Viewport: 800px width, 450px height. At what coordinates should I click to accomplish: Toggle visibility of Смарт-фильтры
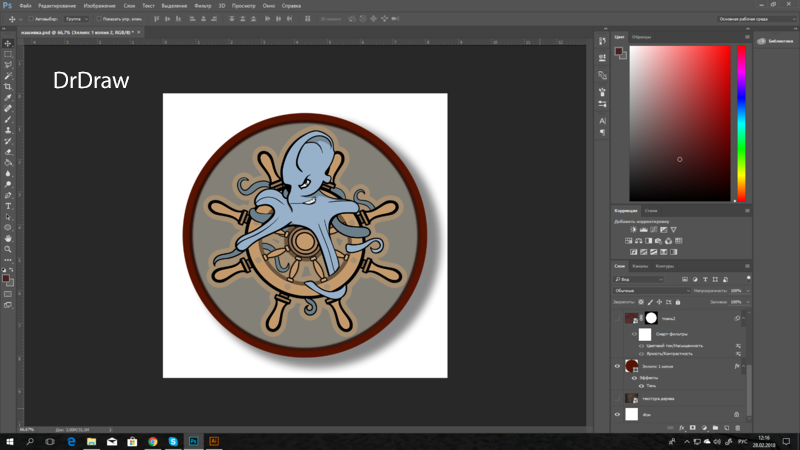[634, 334]
